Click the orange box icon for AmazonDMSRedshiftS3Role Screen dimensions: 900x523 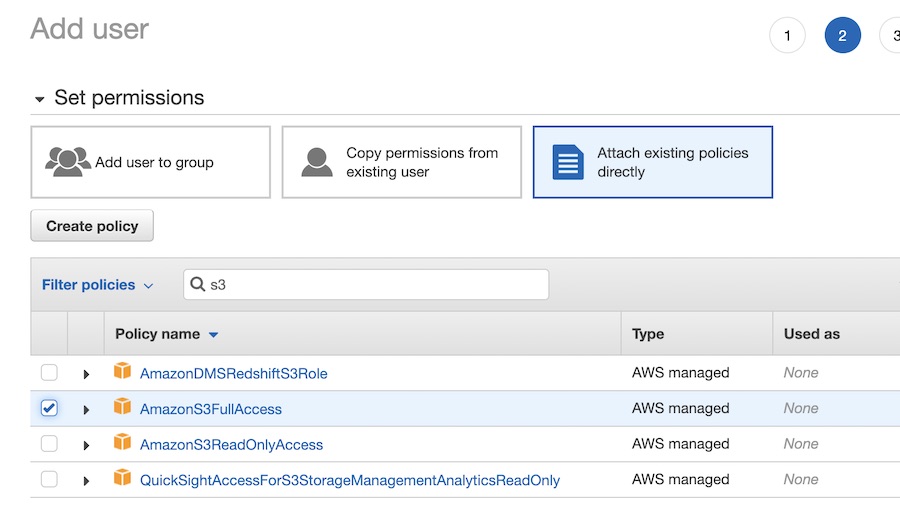point(122,371)
